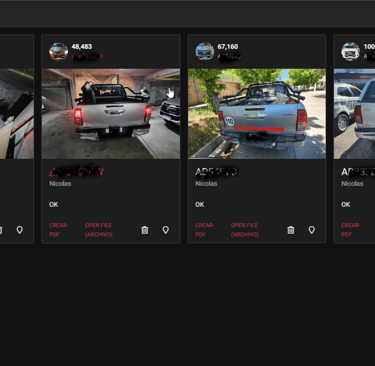
Task: Click Nicolas name on the rightmost card
Action: (x=352, y=184)
